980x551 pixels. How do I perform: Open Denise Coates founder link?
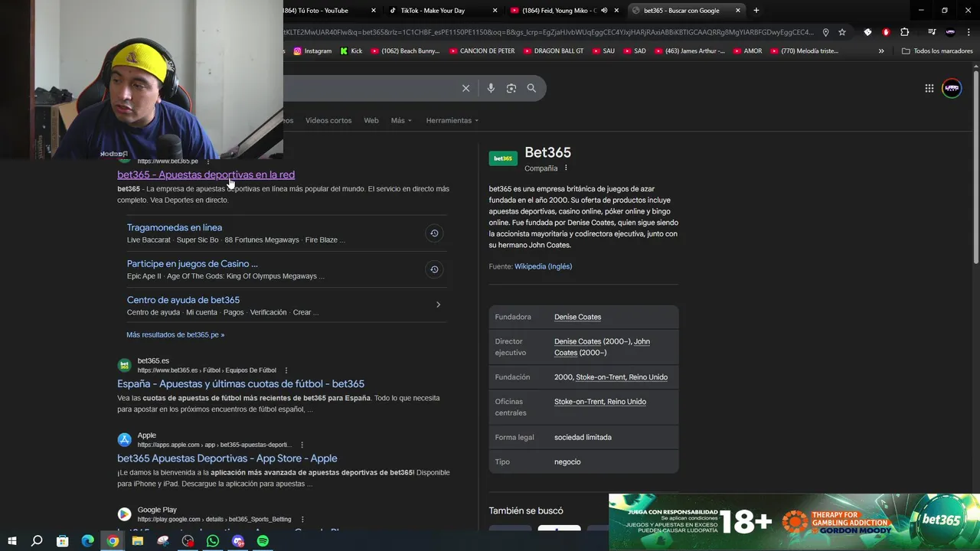[577, 317]
